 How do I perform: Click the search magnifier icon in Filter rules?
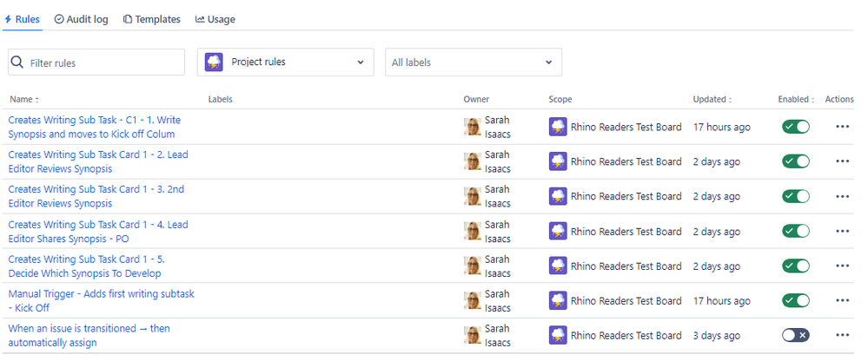click(17, 62)
